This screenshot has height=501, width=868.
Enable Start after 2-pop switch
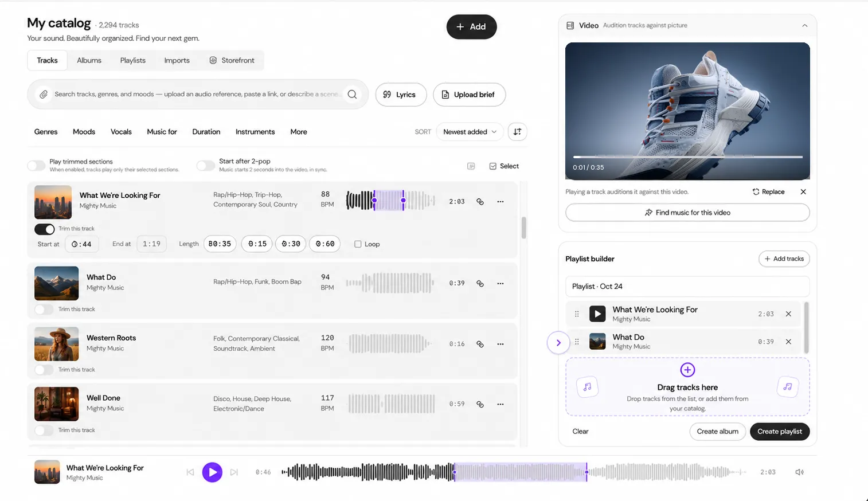click(x=206, y=166)
